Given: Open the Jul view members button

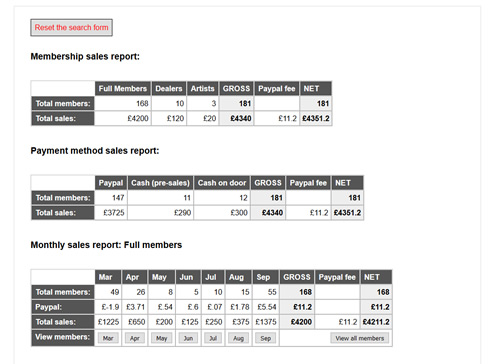Looking at the screenshot, I should [213, 338].
